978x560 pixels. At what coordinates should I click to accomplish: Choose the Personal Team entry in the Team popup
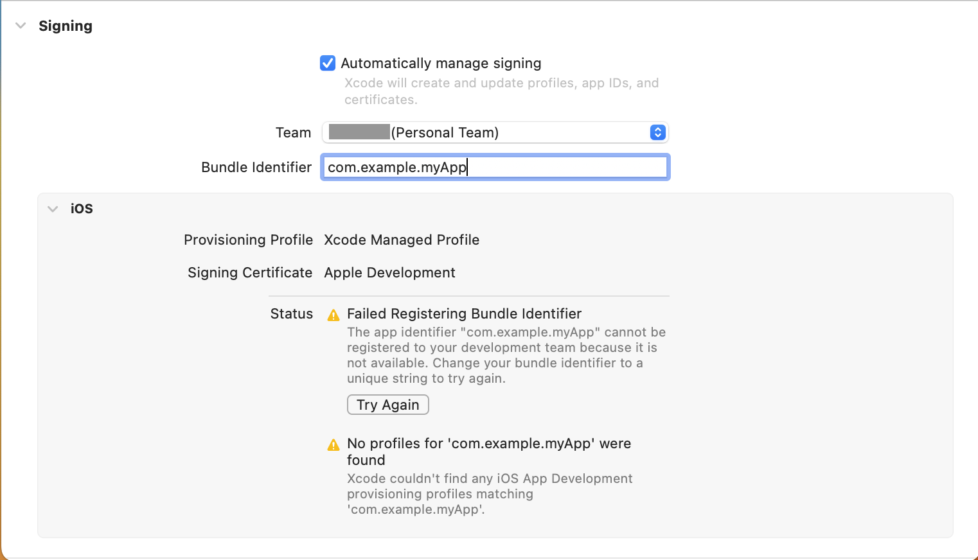pos(495,132)
